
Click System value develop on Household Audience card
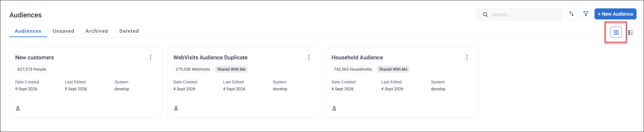438,89
